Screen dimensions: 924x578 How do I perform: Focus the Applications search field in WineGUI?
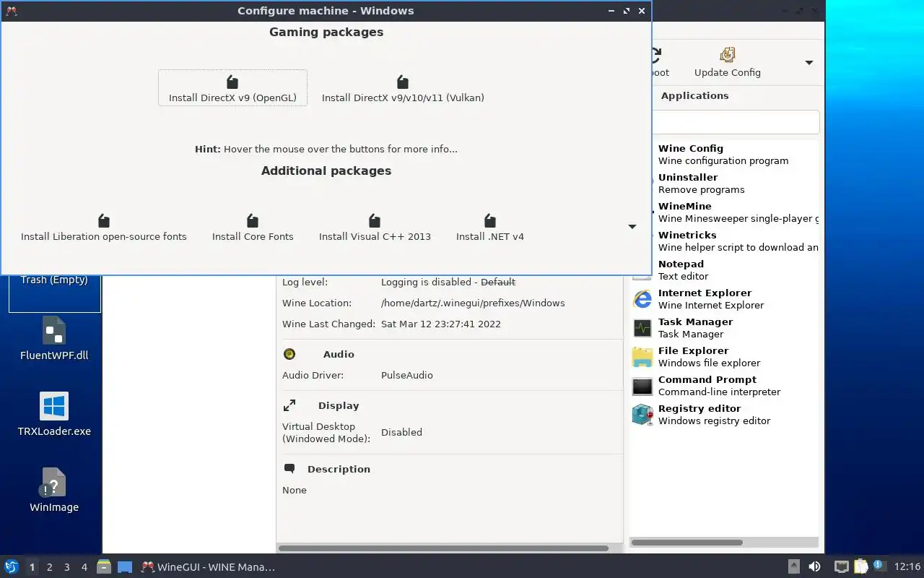tap(736, 122)
